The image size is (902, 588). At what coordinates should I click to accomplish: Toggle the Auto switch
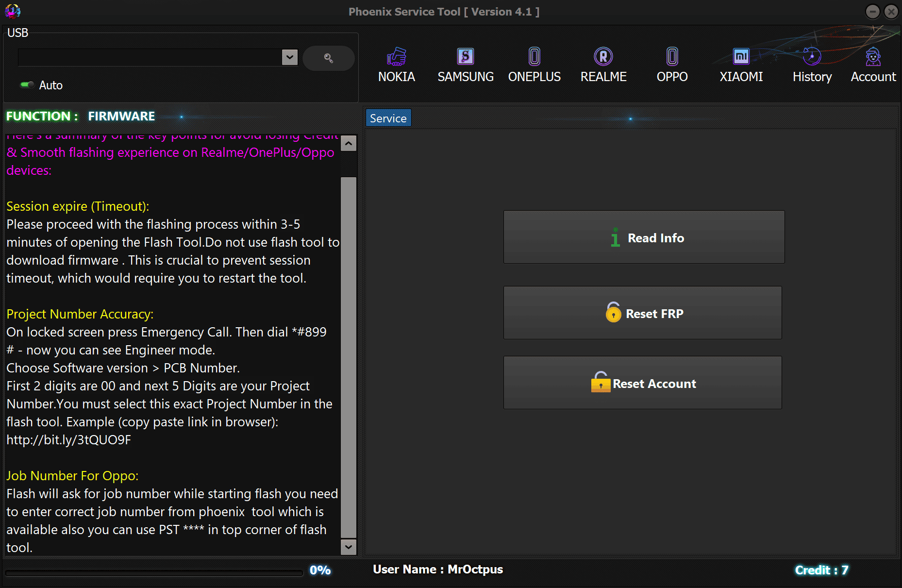(27, 85)
